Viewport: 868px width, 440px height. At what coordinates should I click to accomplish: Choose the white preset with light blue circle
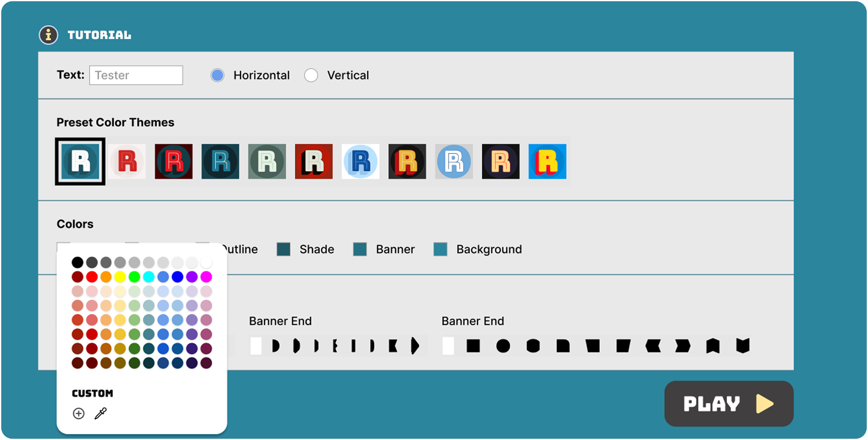pyautogui.click(x=361, y=161)
